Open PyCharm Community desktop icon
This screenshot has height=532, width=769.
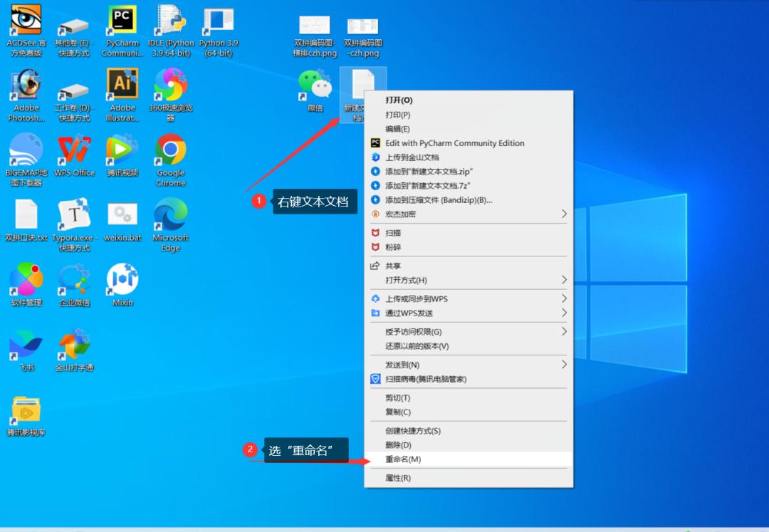click(122, 21)
